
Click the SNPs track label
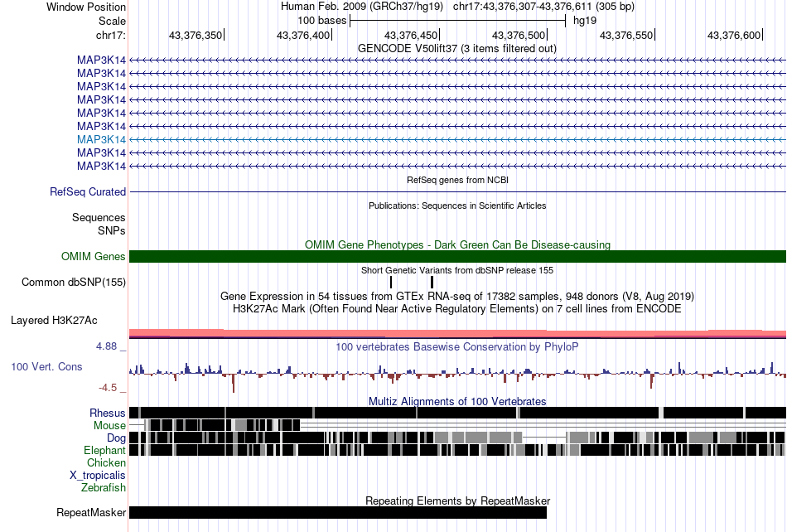[112, 230]
